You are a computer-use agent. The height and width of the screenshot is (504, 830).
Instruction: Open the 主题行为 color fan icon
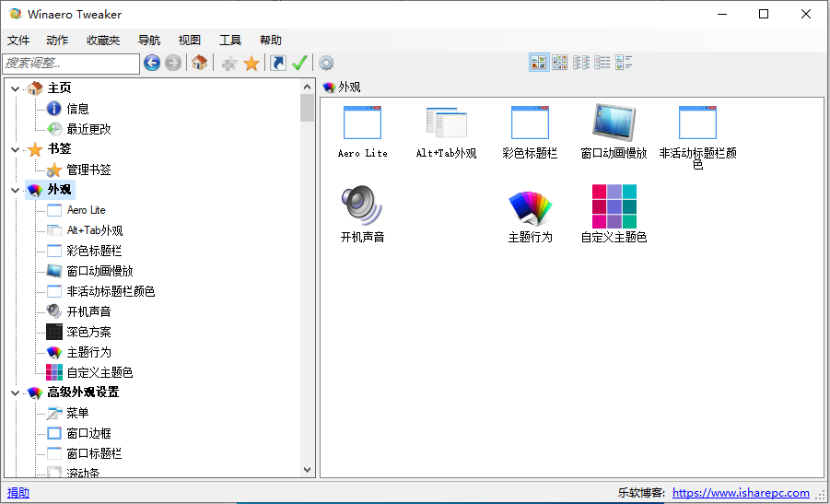530,205
